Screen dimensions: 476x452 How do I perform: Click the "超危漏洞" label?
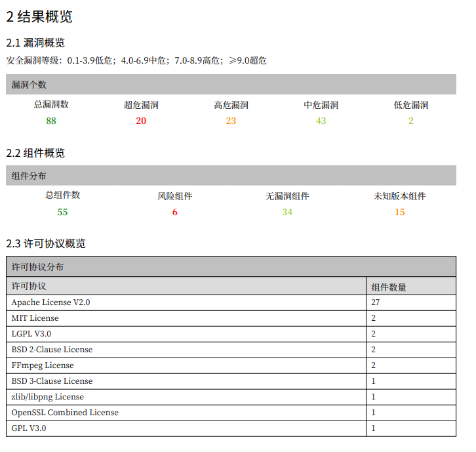coord(141,105)
